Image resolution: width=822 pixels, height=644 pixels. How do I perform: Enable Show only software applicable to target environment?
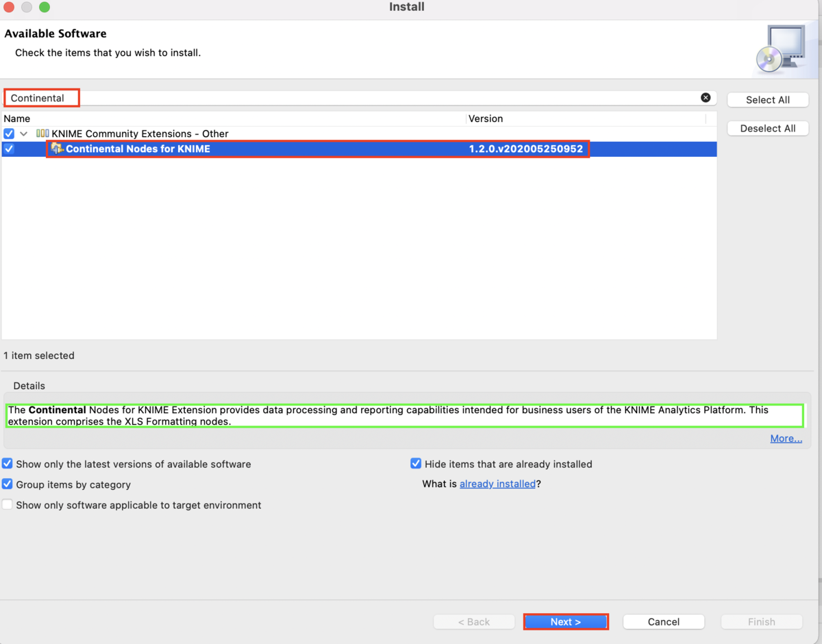8,505
